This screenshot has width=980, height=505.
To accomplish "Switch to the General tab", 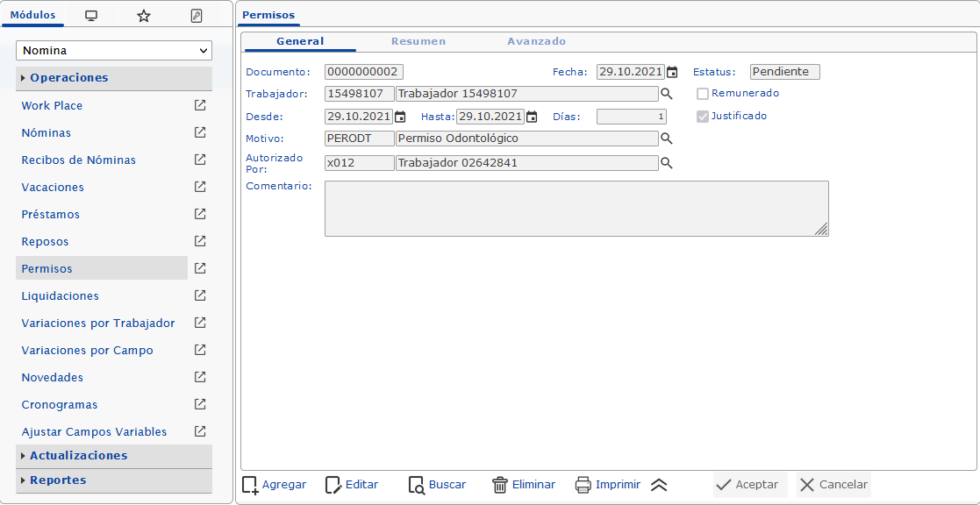I will (x=300, y=41).
